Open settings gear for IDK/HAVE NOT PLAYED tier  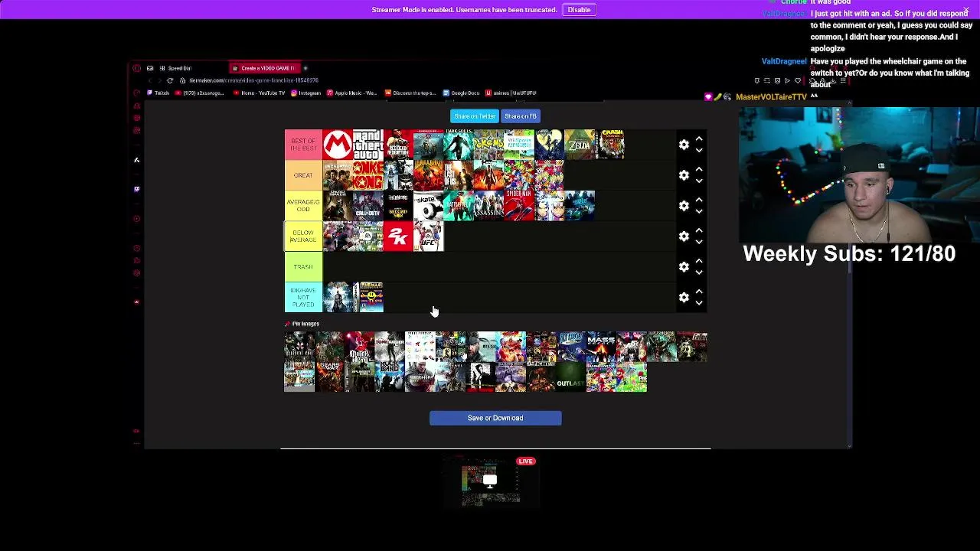[684, 298]
